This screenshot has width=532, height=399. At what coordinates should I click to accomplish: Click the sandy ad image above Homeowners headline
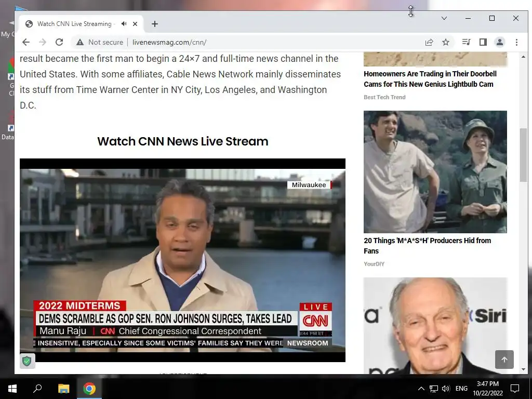pos(435,59)
